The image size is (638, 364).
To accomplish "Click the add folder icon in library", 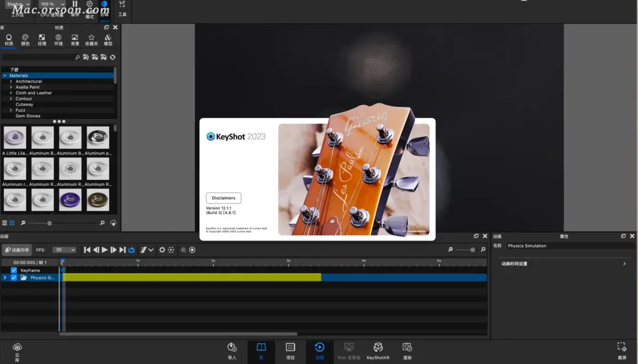I will (86, 57).
